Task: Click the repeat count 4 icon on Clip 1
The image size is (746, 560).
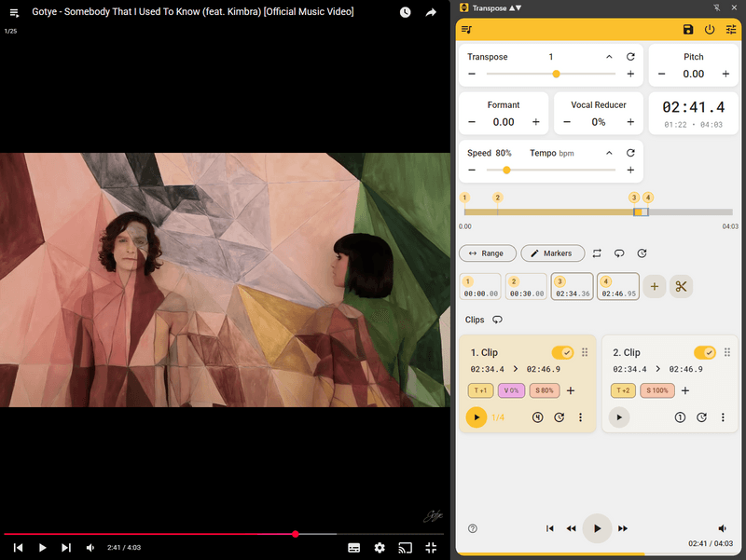Action: (x=538, y=417)
